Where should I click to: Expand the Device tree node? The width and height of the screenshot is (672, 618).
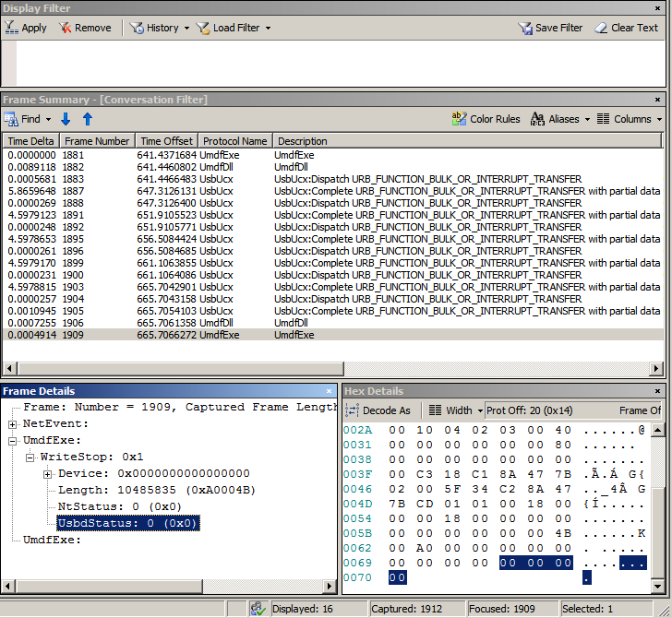coord(48,474)
